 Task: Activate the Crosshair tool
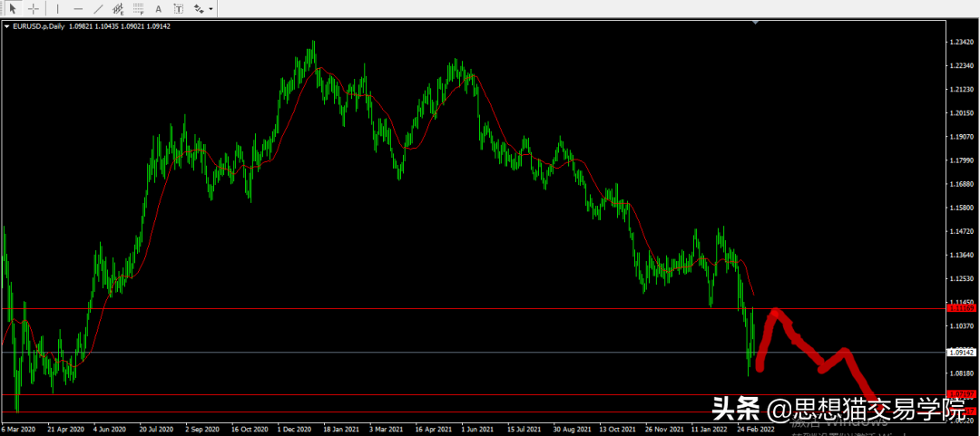pyautogui.click(x=34, y=9)
